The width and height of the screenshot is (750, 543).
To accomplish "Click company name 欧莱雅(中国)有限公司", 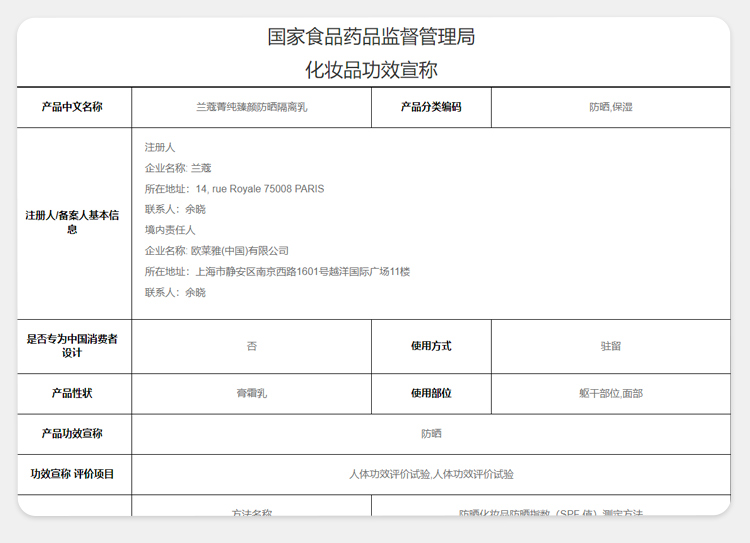I will (x=217, y=251).
